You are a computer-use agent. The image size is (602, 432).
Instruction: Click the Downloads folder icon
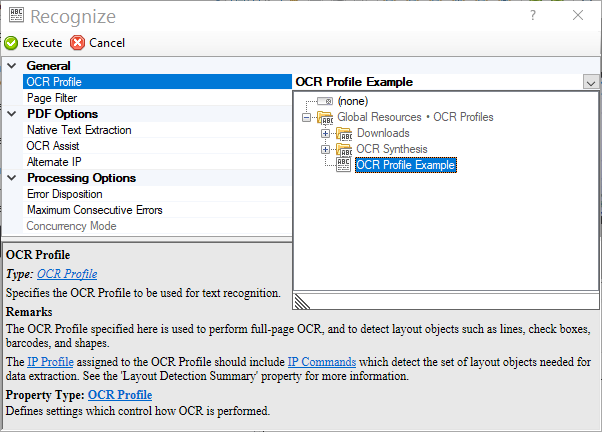click(343, 133)
